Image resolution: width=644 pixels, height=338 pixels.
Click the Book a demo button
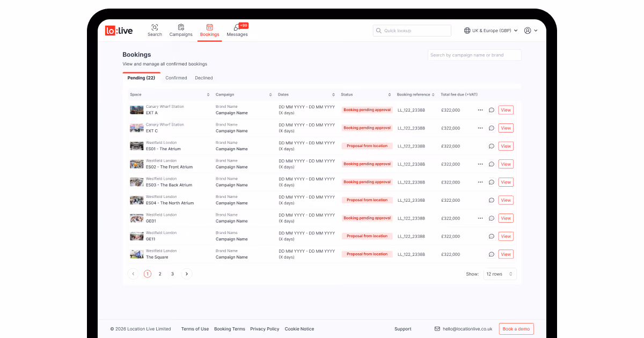click(x=516, y=329)
